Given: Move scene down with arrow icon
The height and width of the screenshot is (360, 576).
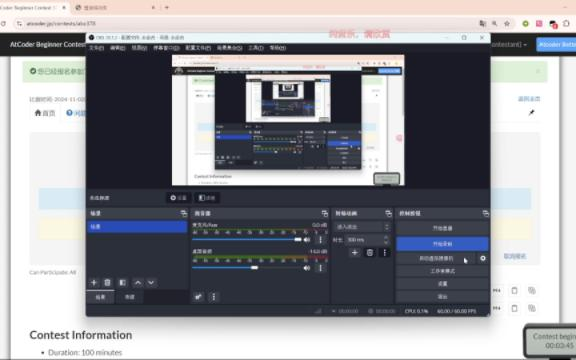Looking at the screenshot, I should click(151, 282).
